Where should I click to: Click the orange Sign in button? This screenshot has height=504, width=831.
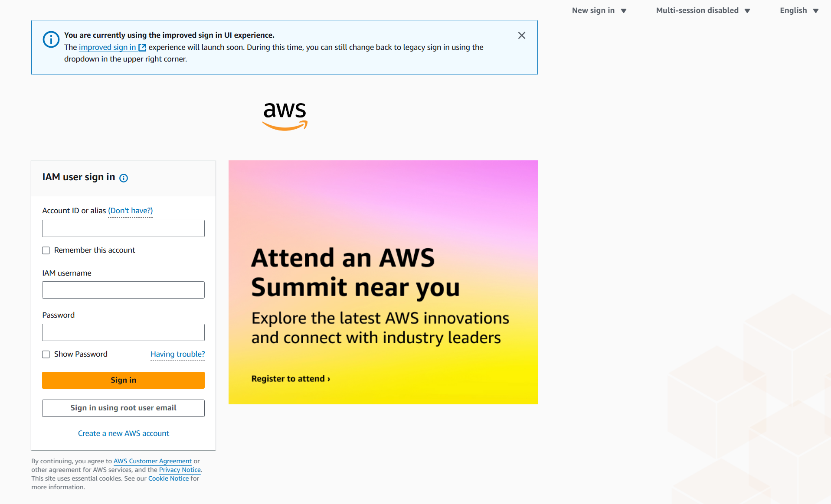pyautogui.click(x=123, y=380)
